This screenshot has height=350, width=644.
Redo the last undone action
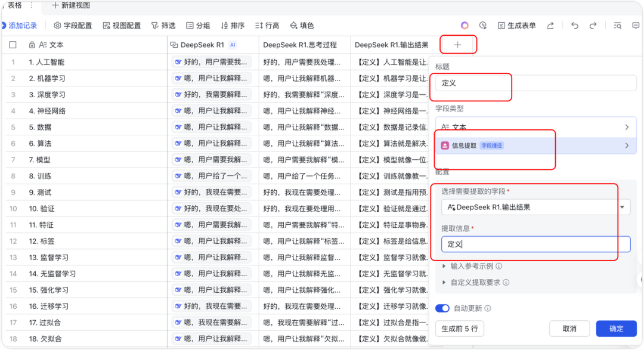(x=593, y=26)
